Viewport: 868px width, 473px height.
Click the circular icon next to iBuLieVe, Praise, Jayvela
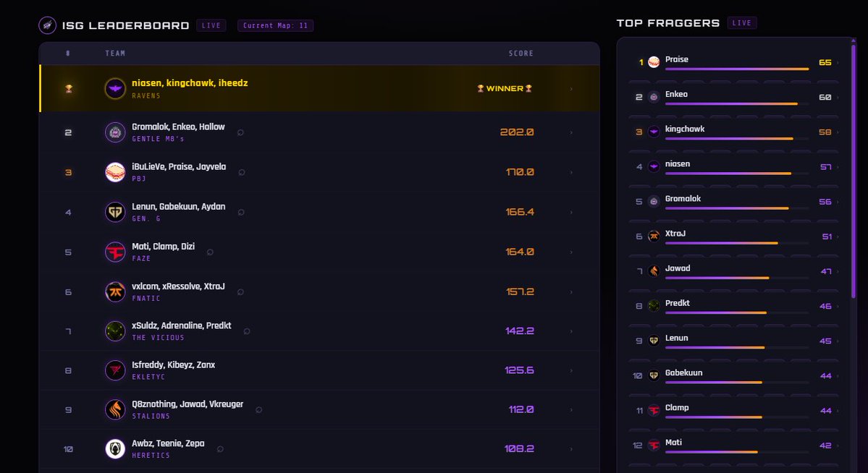coord(242,172)
